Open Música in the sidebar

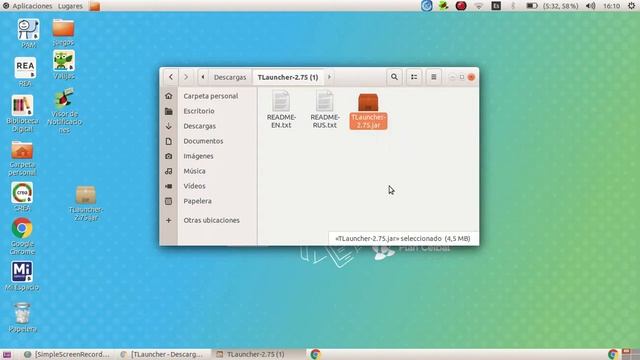pos(194,171)
